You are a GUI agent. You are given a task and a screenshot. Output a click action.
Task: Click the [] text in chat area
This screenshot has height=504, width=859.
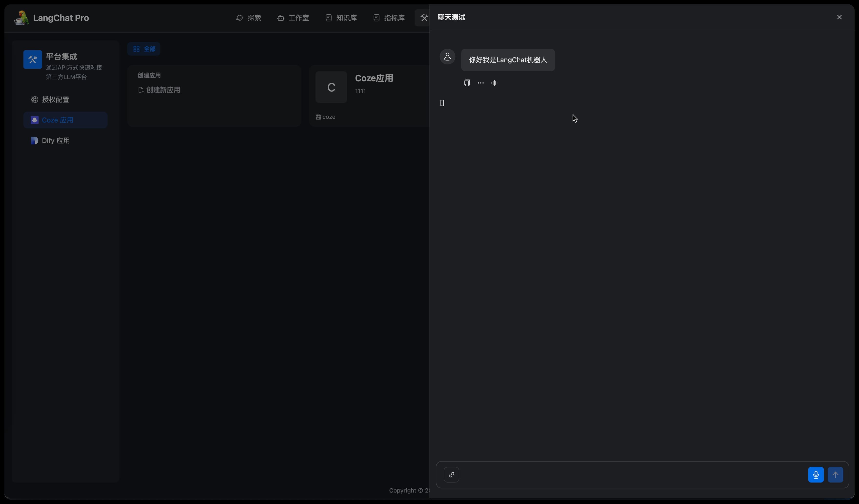442,103
